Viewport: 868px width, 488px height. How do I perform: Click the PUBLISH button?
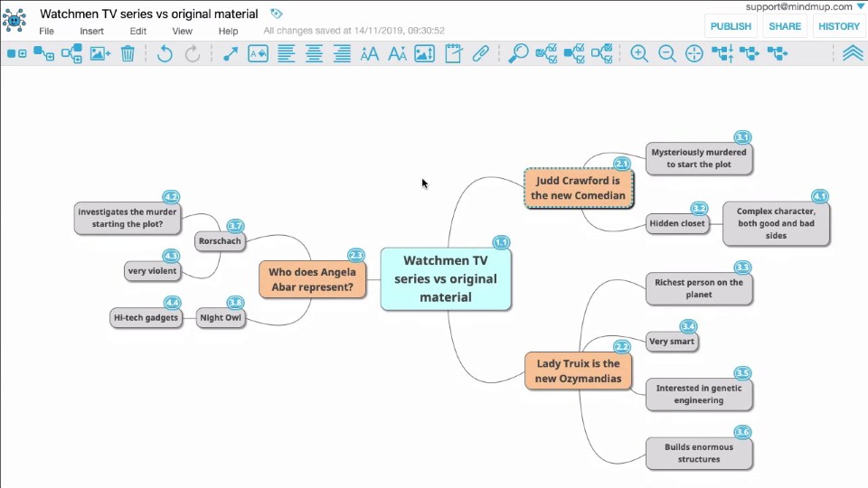731,26
